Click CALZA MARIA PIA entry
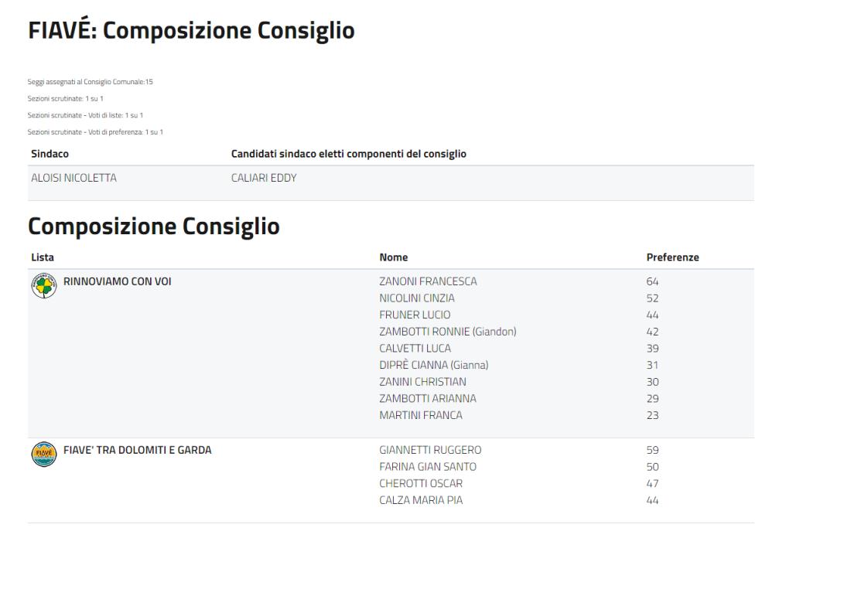The height and width of the screenshot is (613, 868). 421,500
